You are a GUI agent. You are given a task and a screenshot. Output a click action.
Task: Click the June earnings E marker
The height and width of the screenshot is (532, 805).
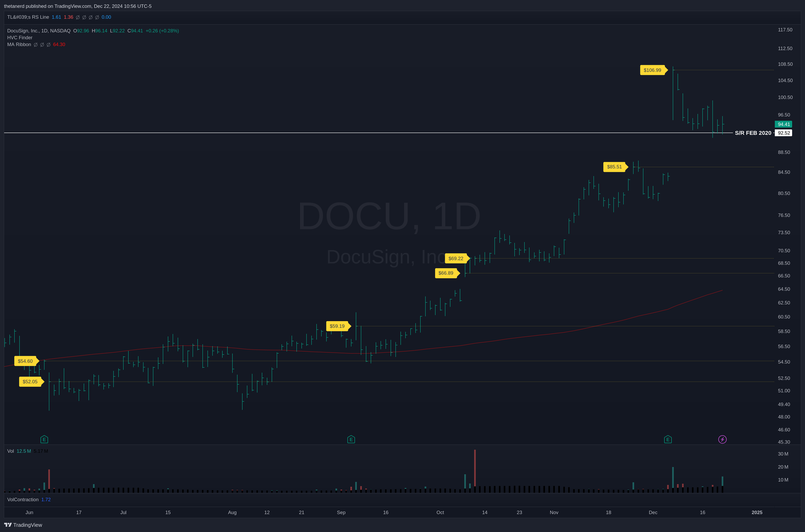[x=44, y=439]
